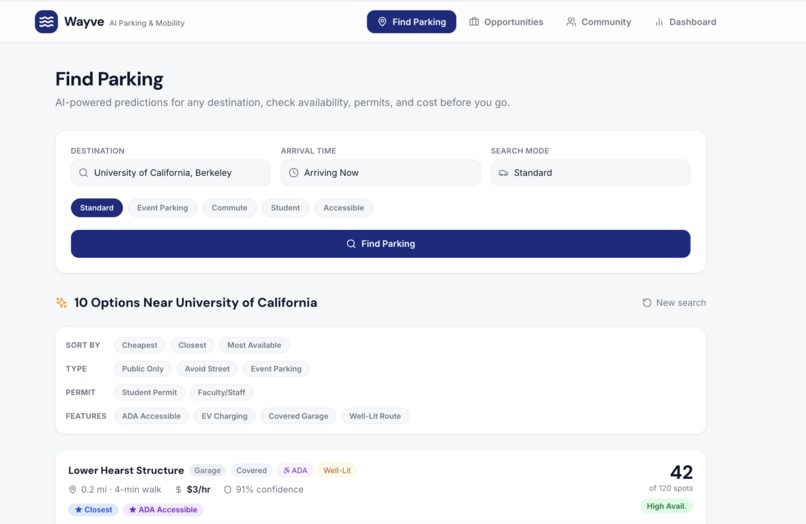Toggle Event Parking filter in Type row
806x524 pixels.
pos(276,369)
